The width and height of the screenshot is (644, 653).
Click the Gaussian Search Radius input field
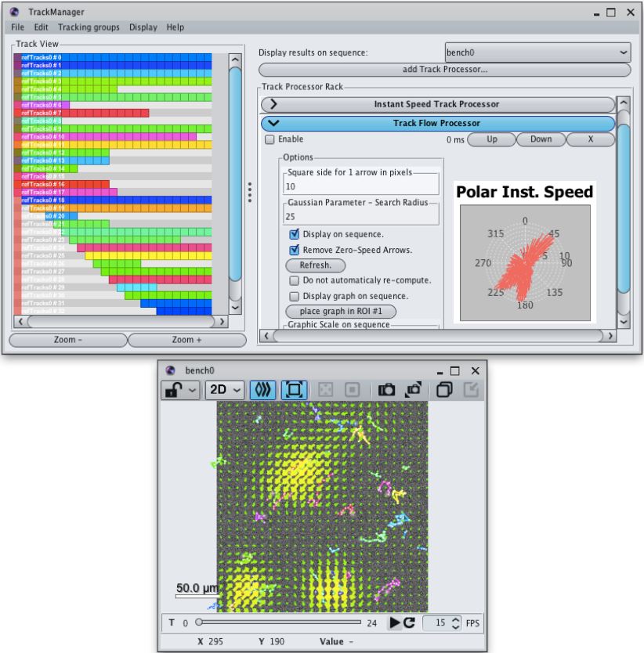tap(360, 215)
